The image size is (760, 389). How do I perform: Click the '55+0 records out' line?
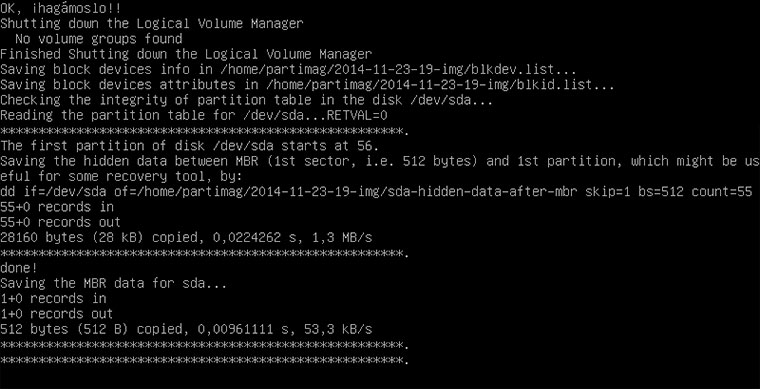point(61,222)
